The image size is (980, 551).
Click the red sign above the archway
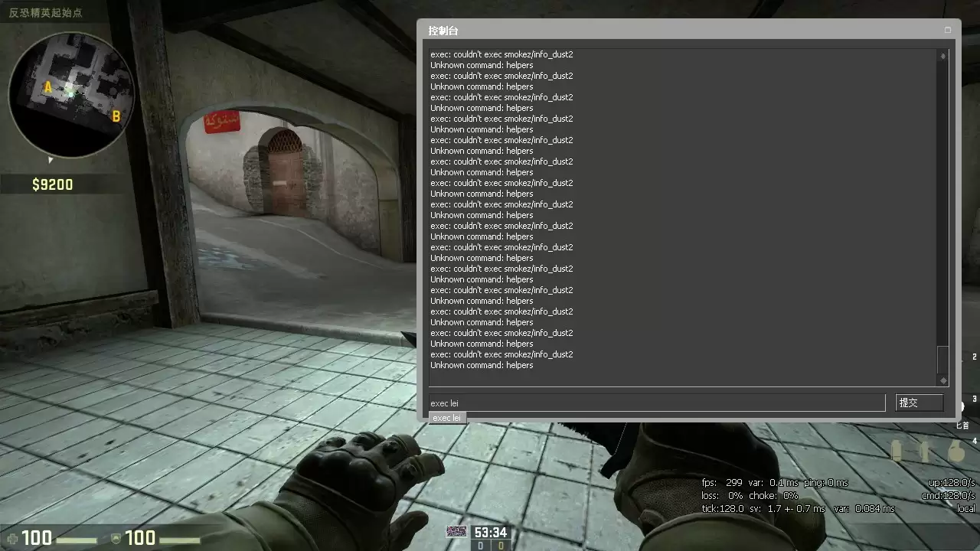click(x=222, y=122)
